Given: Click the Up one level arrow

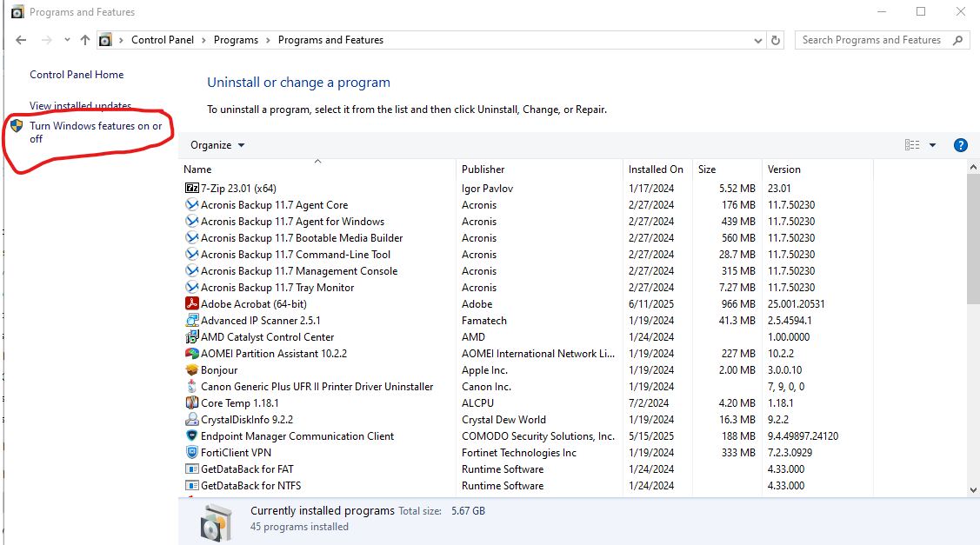Looking at the screenshot, I should coord(85,40).
